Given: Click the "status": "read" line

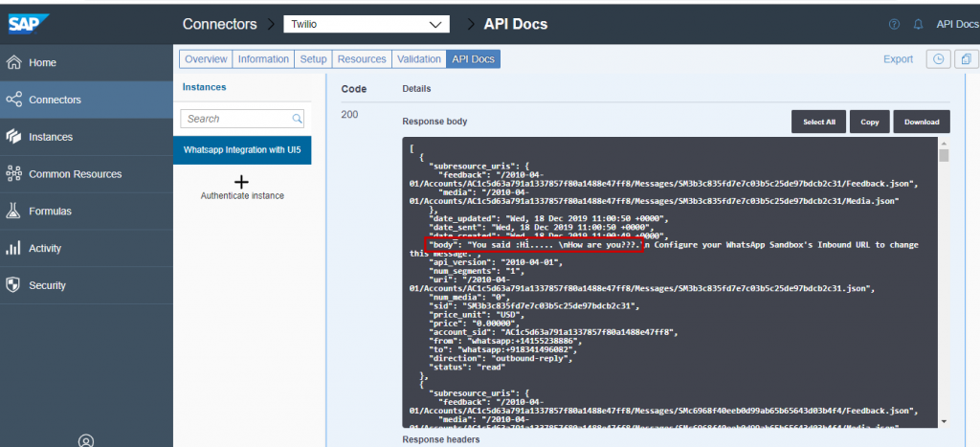Looking at the screenshot, I should point(467,367).
